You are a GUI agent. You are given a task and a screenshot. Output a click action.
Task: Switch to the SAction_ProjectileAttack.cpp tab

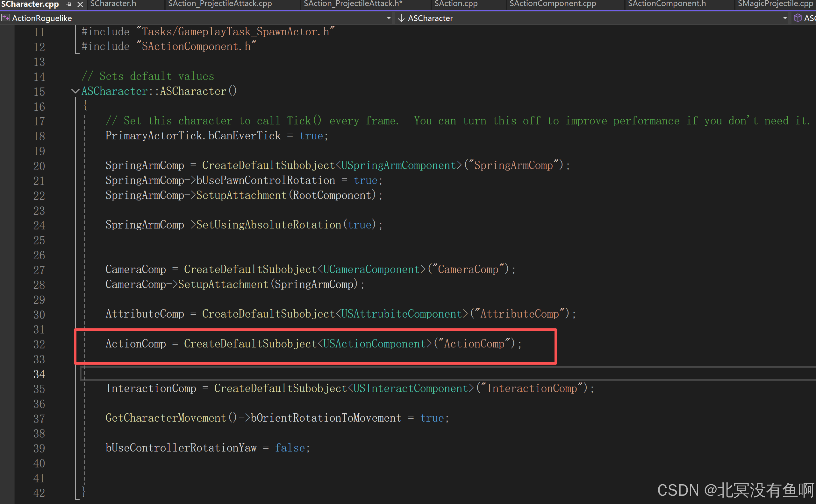tap(220, 4)
